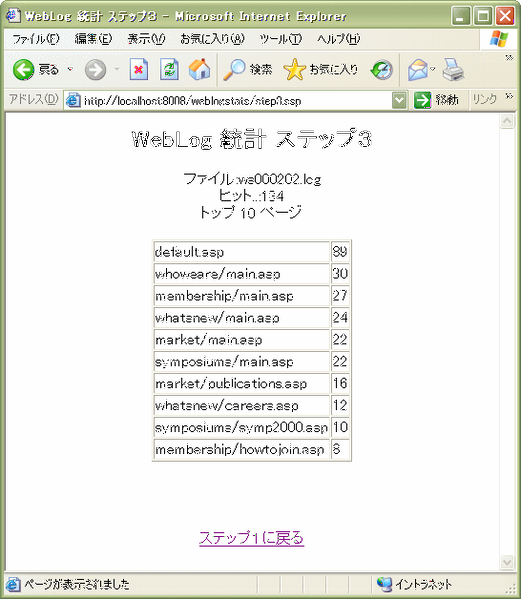Click the ヒット hit count line
Viewport: 521px width, 599px height.
point(251,196)
